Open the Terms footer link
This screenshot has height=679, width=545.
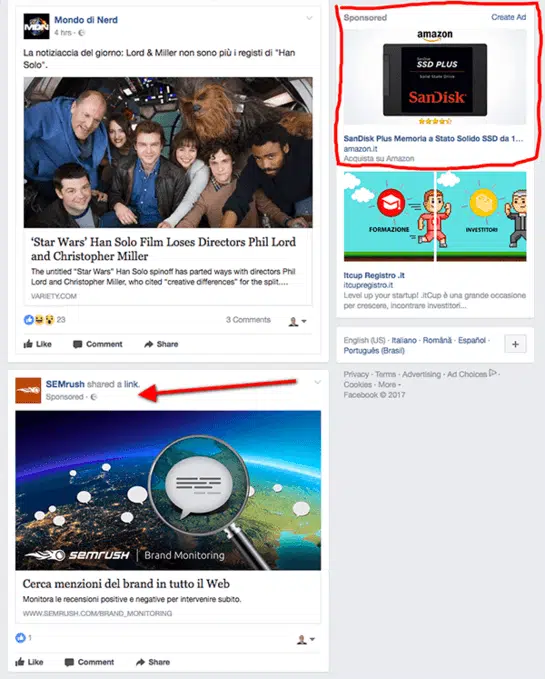click(x=385, y=374)
